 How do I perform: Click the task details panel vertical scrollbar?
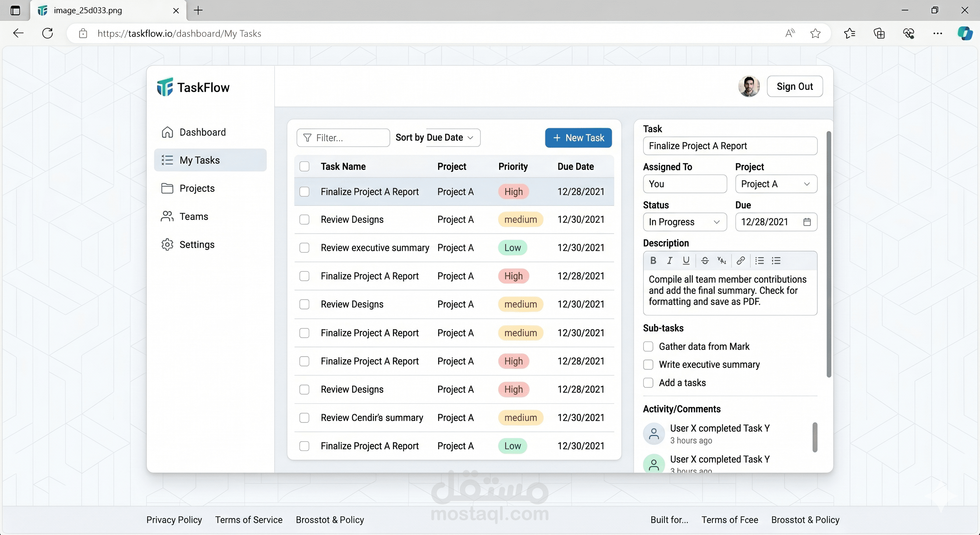pyautogui.click(x=829, y=254)
